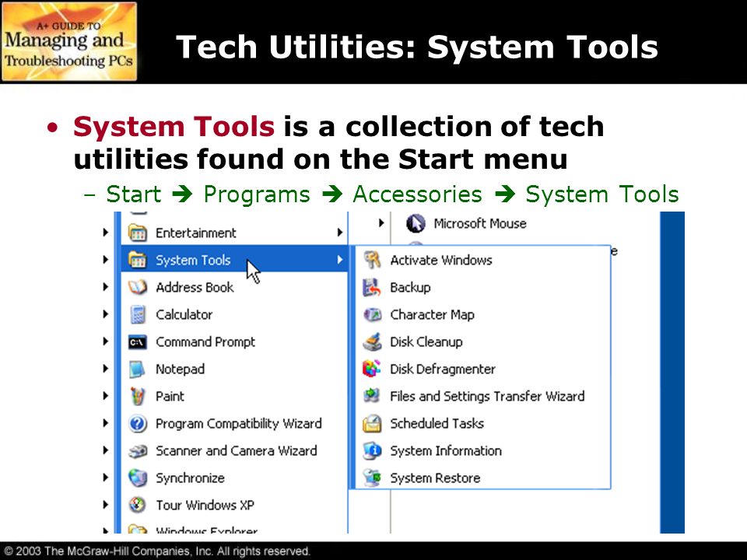Click the Disk Cleanup brush icon

(x=372, y=342)
